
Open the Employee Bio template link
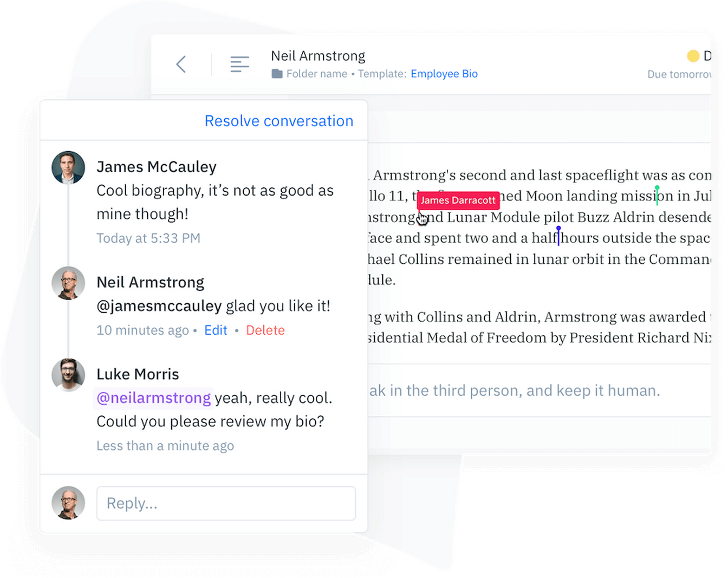[x=444, y=74]
